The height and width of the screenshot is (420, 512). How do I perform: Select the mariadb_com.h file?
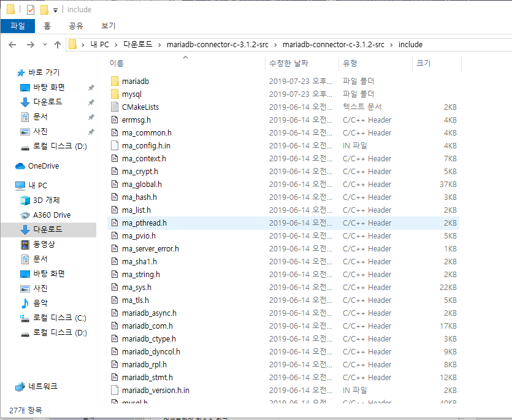[148, 326]
